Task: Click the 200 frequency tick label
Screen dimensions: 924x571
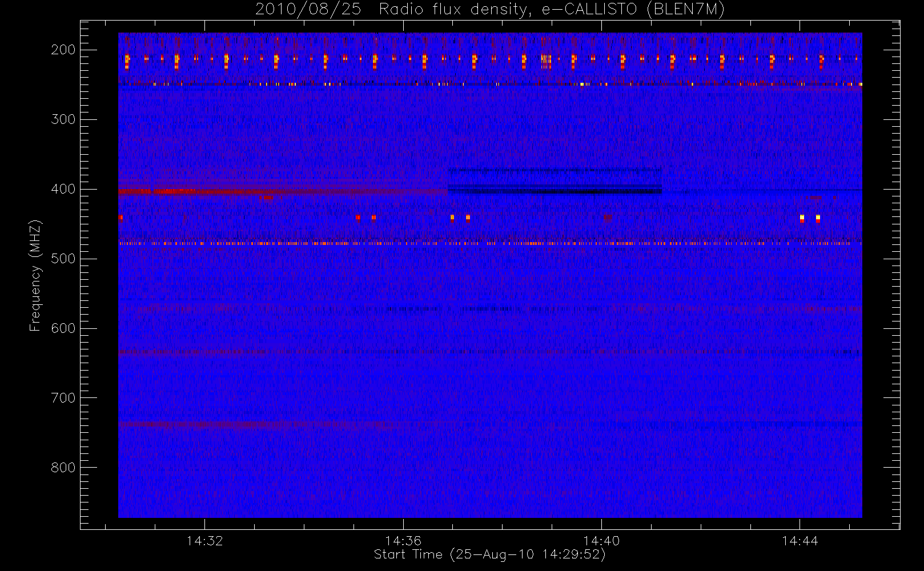Action: tap(63, 50)
